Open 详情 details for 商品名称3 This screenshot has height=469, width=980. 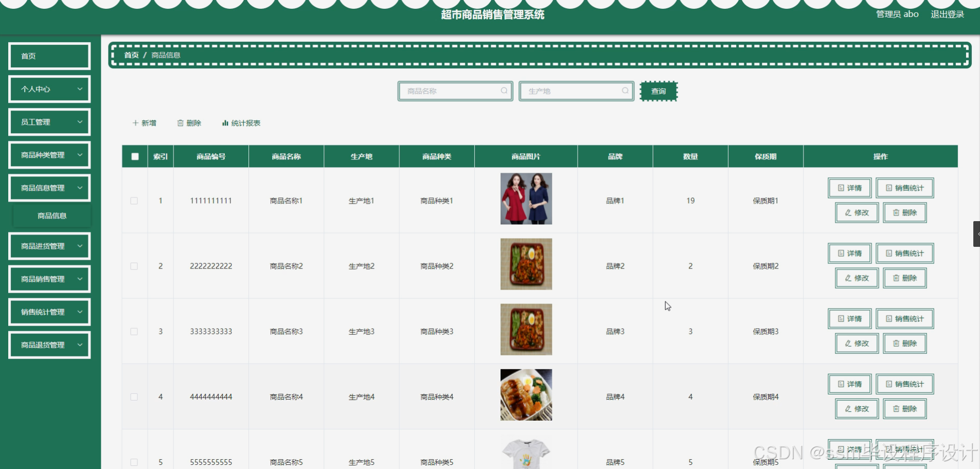tap(850, 318)
